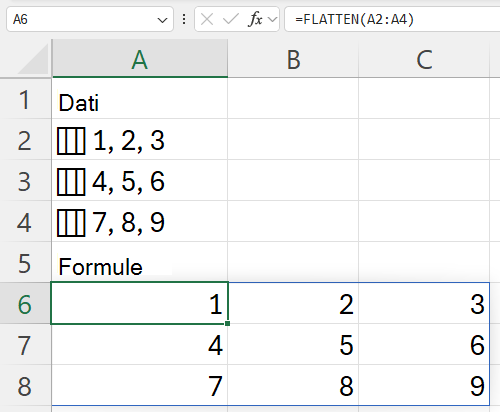The width and height of the screenshot is (500, 412).
Task: Select row 1 header
Action: 25,99
